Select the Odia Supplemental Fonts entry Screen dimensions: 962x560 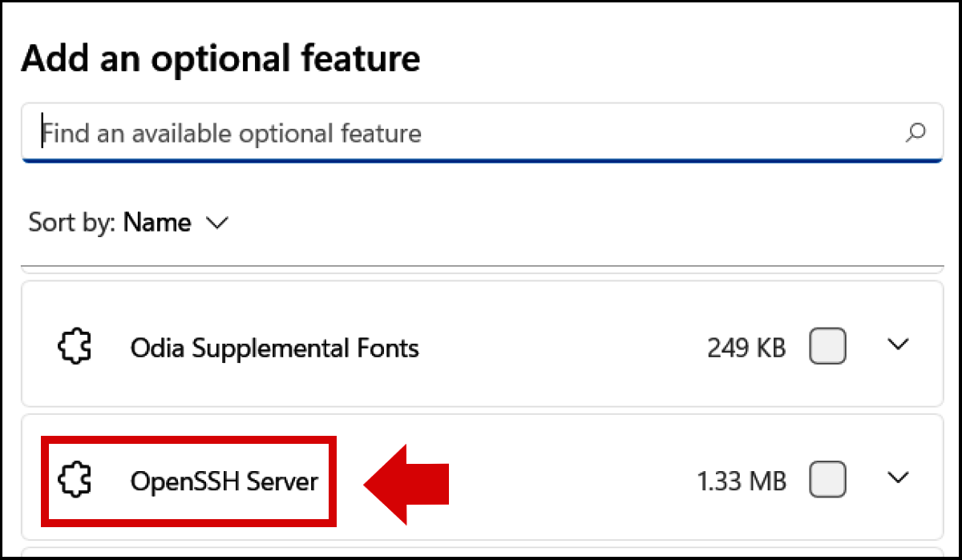coord(274,348)
